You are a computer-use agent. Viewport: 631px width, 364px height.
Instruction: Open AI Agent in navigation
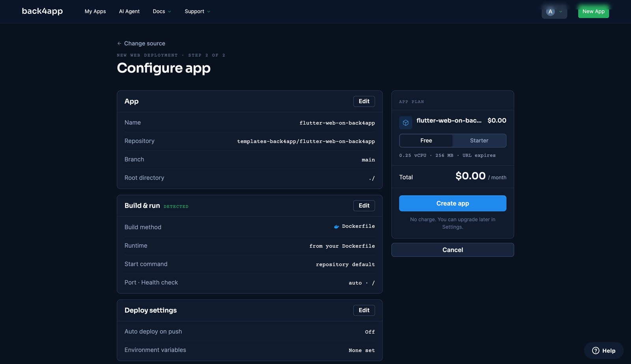pos(129,11)
